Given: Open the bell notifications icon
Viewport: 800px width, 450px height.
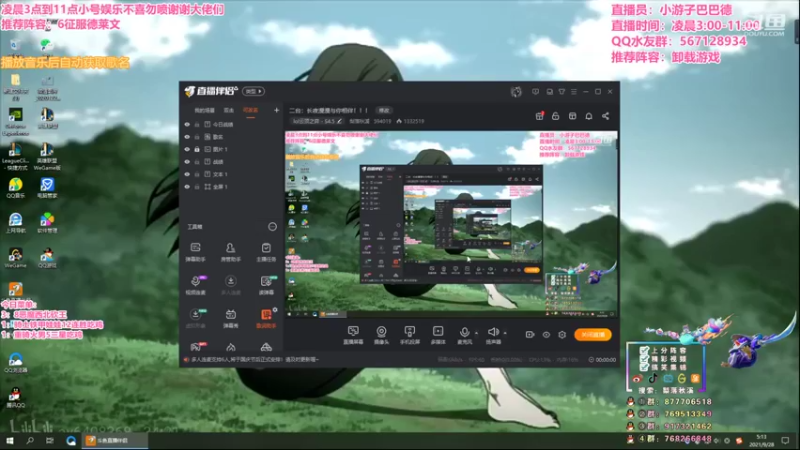Looking at the screenshot, I should 589,116.
